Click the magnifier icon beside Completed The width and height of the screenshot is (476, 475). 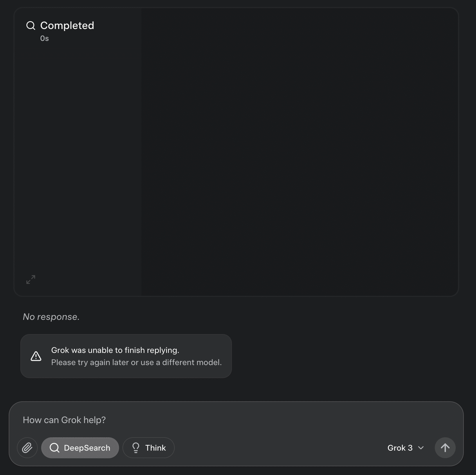(x=31, y=26)
